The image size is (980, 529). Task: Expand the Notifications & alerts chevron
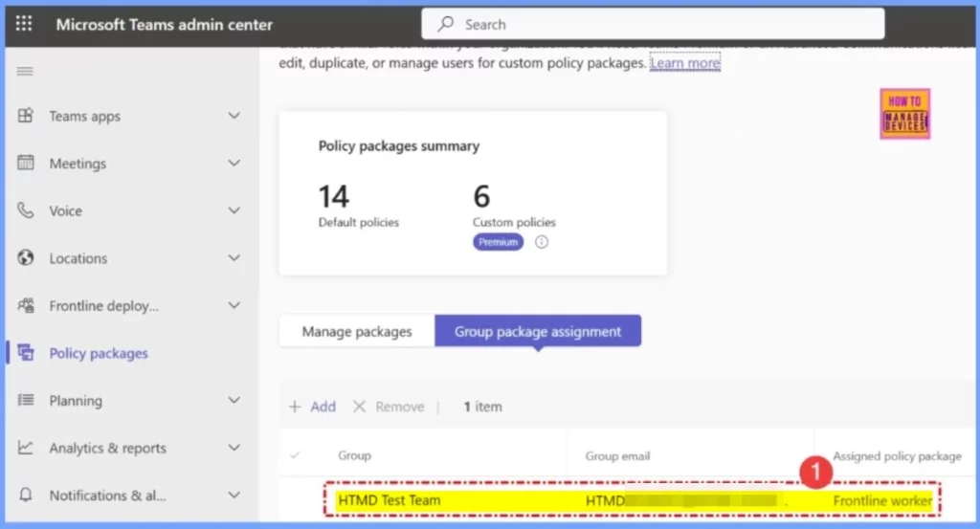coord(234,496)
